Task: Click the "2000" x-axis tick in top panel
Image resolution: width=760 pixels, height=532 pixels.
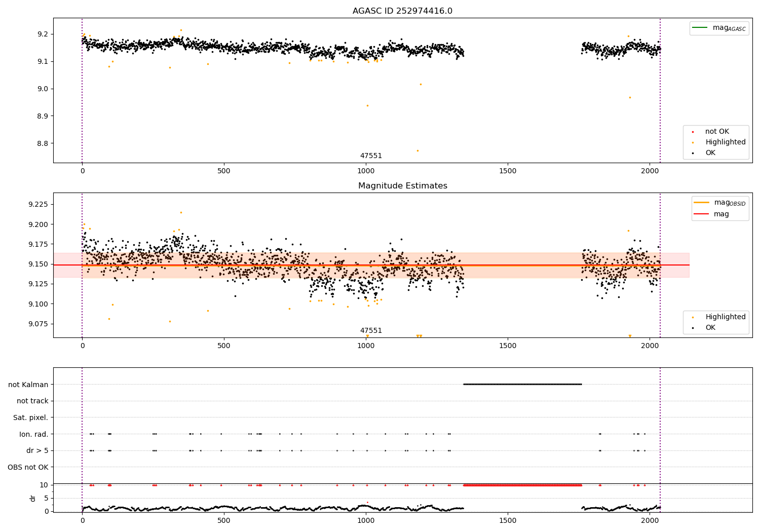Action: [650, 171]
